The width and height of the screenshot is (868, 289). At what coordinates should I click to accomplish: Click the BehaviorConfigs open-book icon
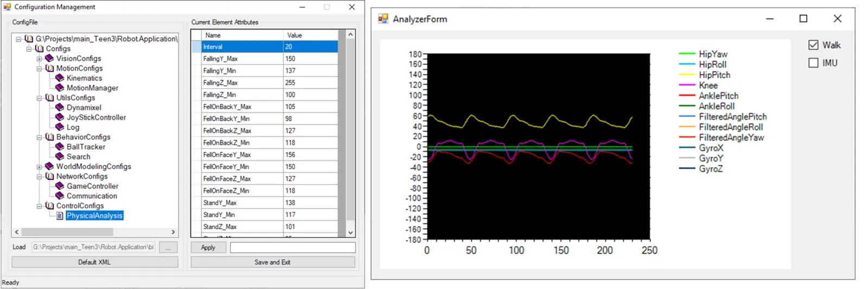point(49,137)
